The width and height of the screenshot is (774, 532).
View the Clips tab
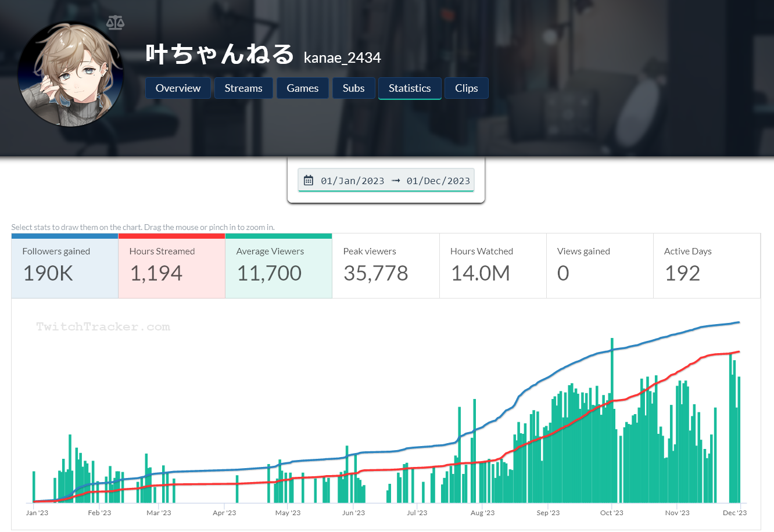click(x=466, y=88)
